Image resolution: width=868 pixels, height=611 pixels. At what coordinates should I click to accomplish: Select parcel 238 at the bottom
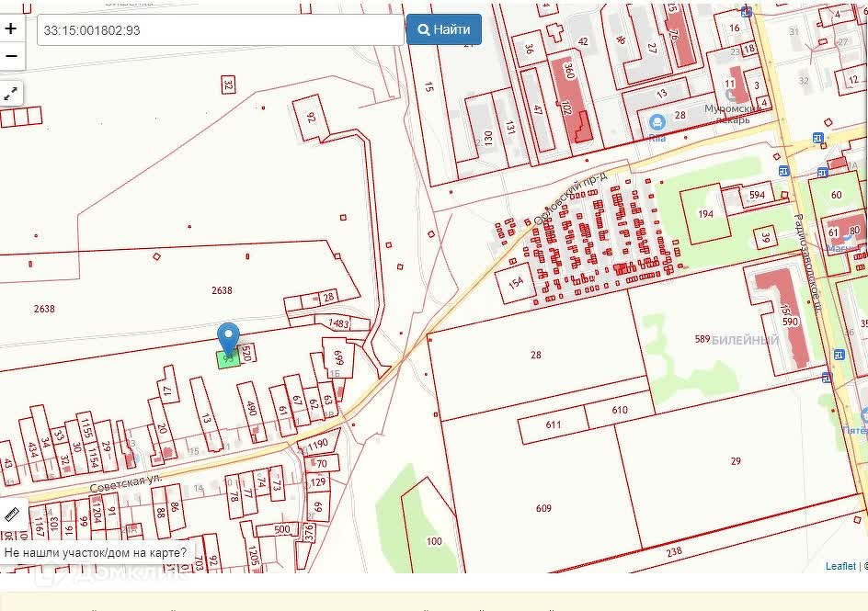tap(674, 552)
